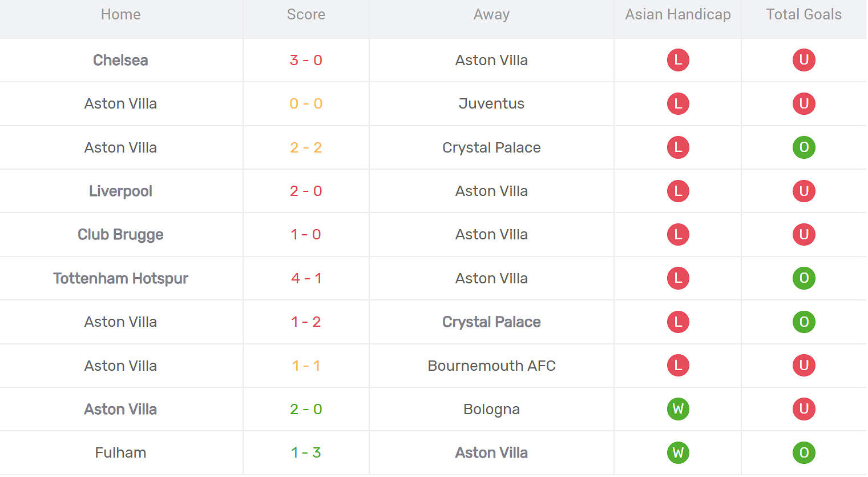Screen dimensions: 868x477
Task: Click the Asian Handicap column header
Action: pyautogui.click(x=678, y=14)
